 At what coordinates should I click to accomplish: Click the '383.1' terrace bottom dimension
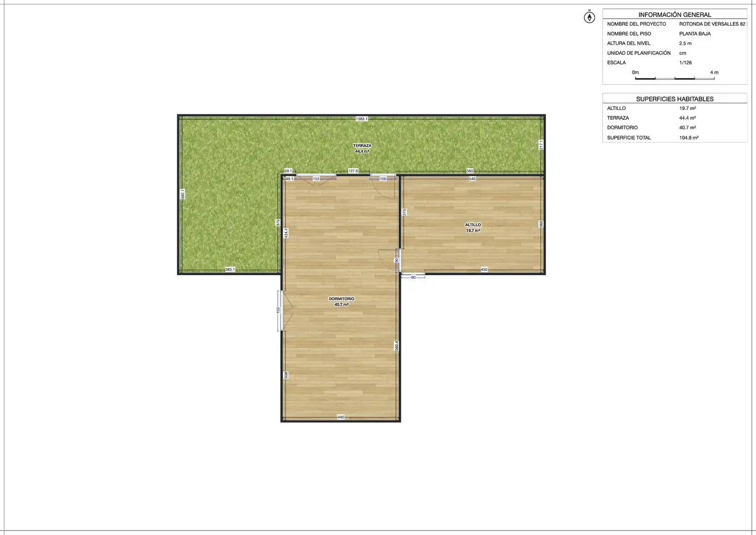click(x=230, y=269)
